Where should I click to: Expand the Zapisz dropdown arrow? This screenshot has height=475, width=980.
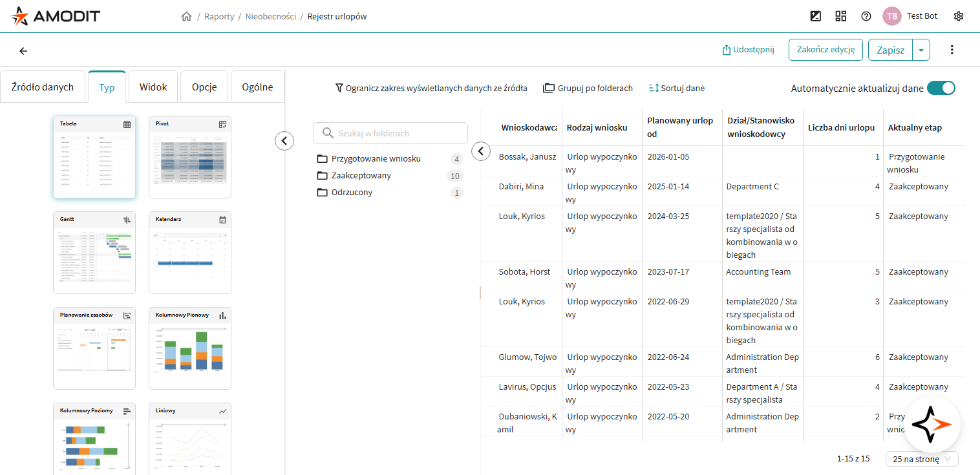point(921,50)
